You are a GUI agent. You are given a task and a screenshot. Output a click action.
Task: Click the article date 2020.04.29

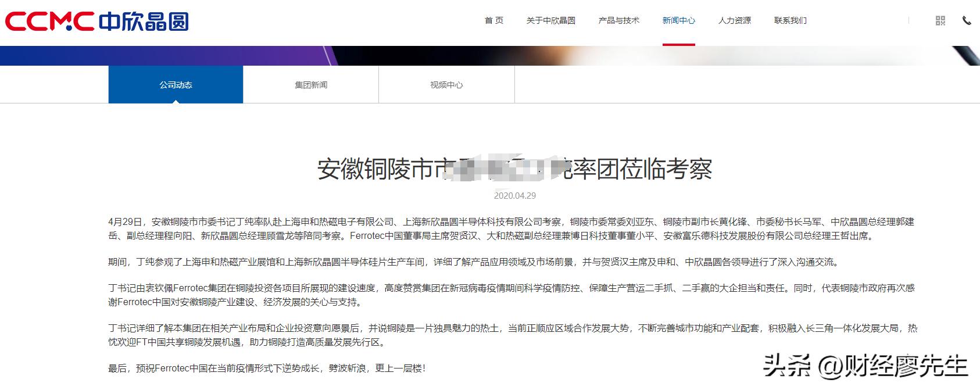(x=514, y=196)
